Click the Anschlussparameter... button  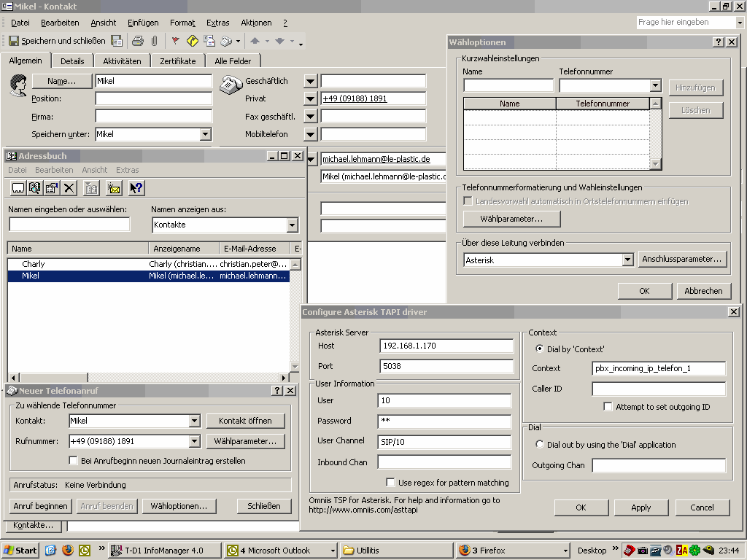682,259
